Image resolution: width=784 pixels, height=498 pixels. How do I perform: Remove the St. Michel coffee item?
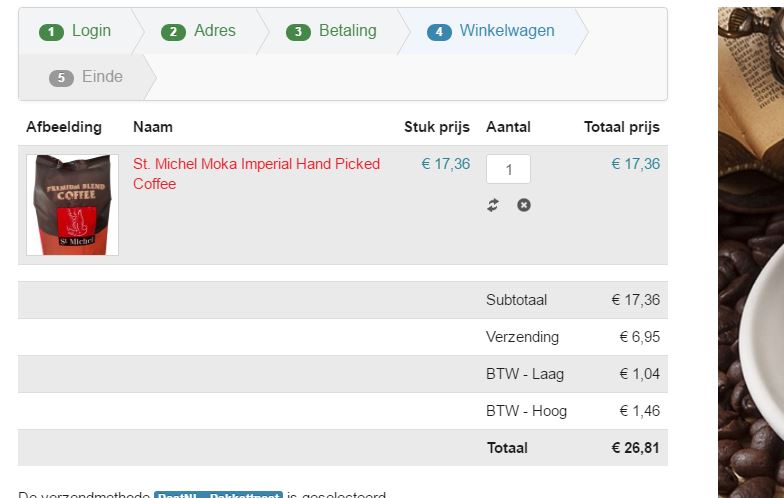pos(524,205)
